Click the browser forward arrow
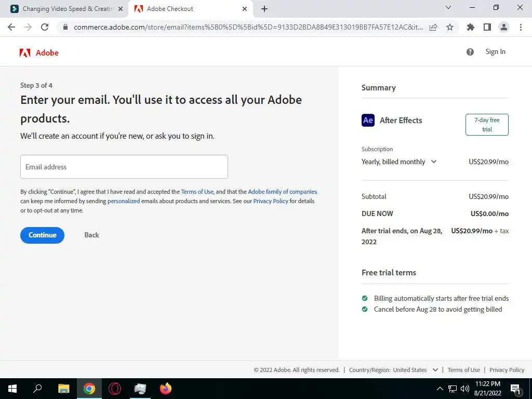532x399 pixels. (28, 27)
